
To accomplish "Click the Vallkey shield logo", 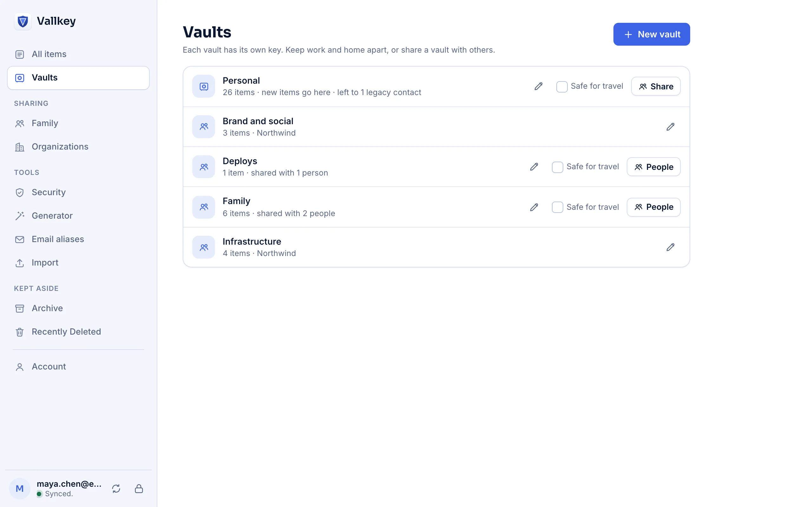I will click(x=23, y=22).
